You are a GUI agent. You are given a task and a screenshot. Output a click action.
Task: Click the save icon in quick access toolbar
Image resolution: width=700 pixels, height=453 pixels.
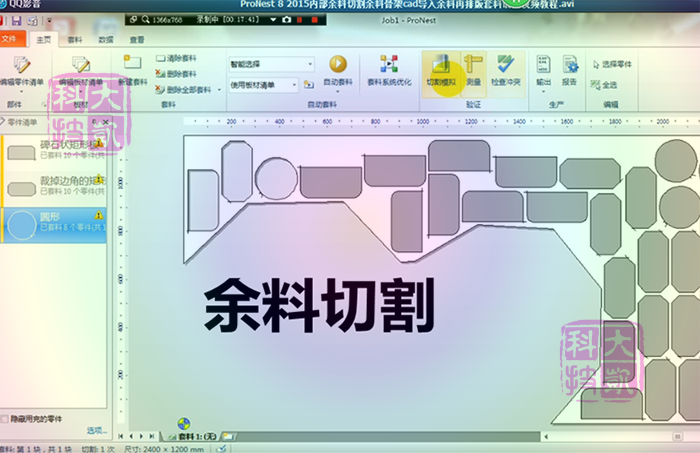(17, 21)
